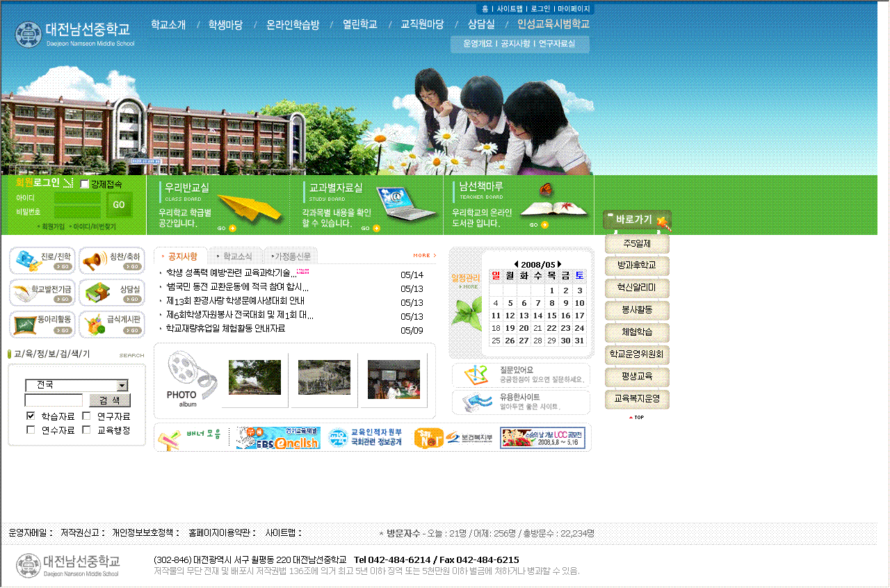This screenshot has width=890, height=588.
Task: Enable the 강제접속 checkbox
Action: 85,184
